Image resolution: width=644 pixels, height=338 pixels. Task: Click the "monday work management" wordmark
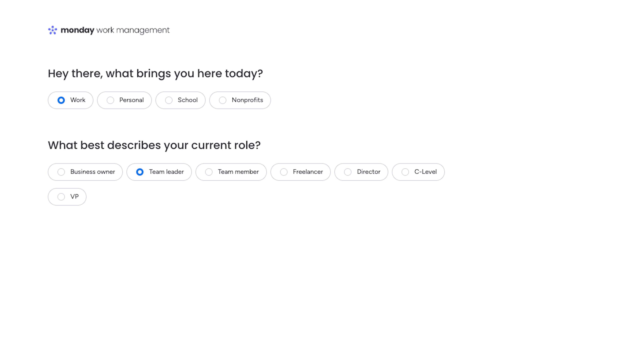(115, 30)
